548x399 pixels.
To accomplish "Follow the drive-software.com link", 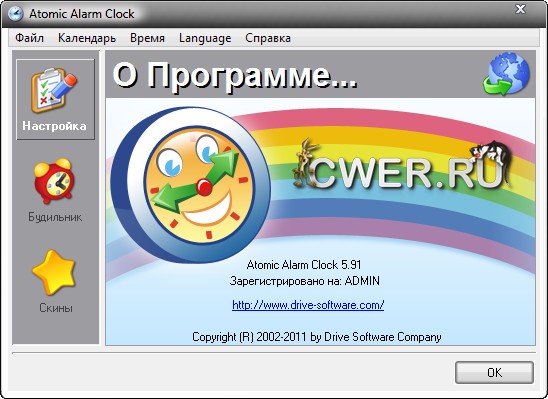I will [308, 305].
